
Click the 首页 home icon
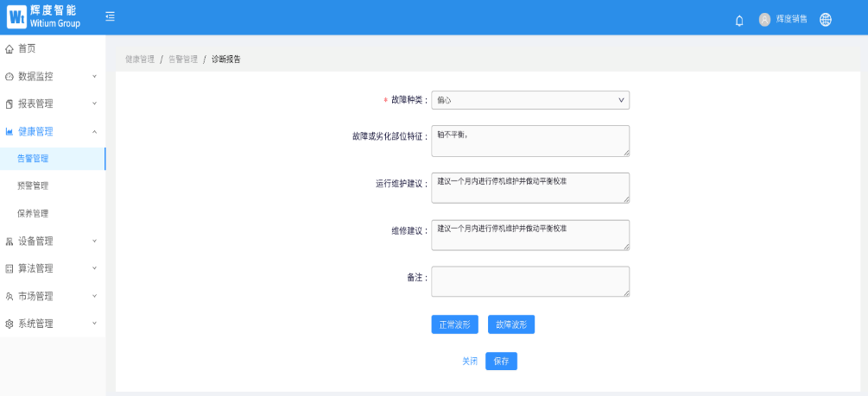click(x=10, y=49)
